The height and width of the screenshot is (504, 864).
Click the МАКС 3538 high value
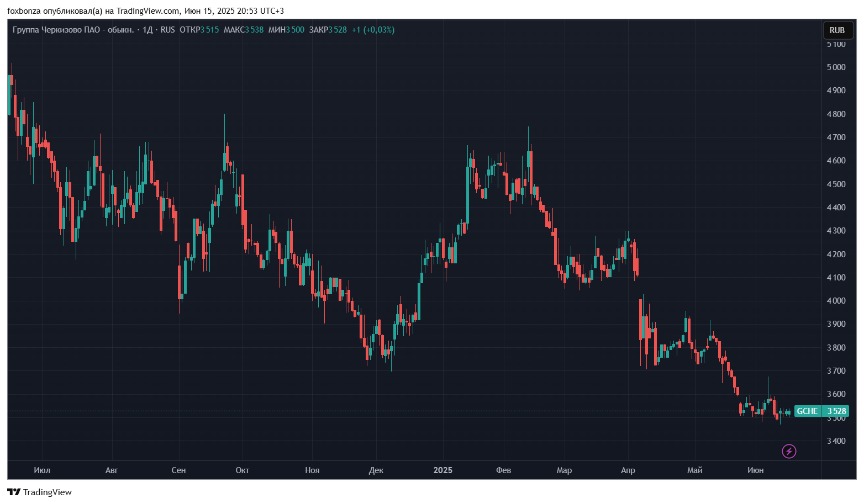pyautogui.click(x=244, y=30)
